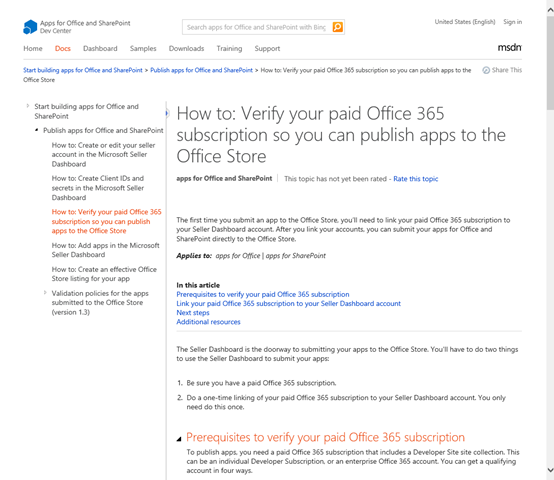Select highlighted How to: Verify your paid Office 365
The image size is (554, 480).
[x=106, y=221]
